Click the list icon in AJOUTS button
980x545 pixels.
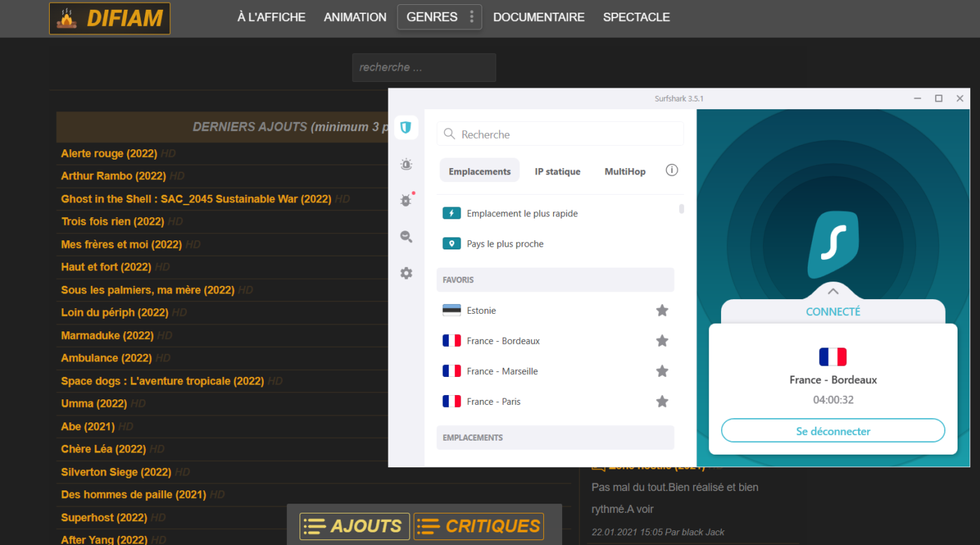(x=315, y=526)
